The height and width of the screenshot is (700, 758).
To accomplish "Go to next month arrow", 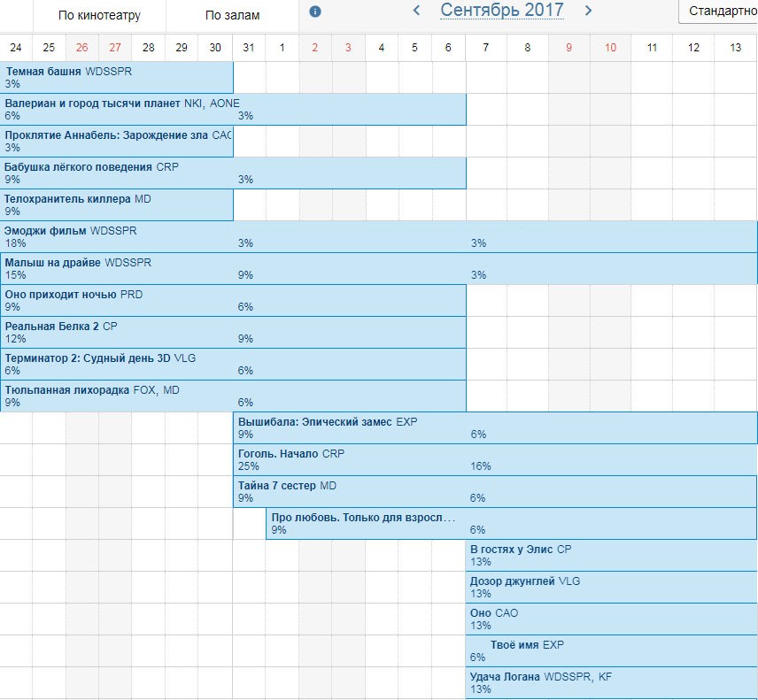I will [x=588, y=10].
